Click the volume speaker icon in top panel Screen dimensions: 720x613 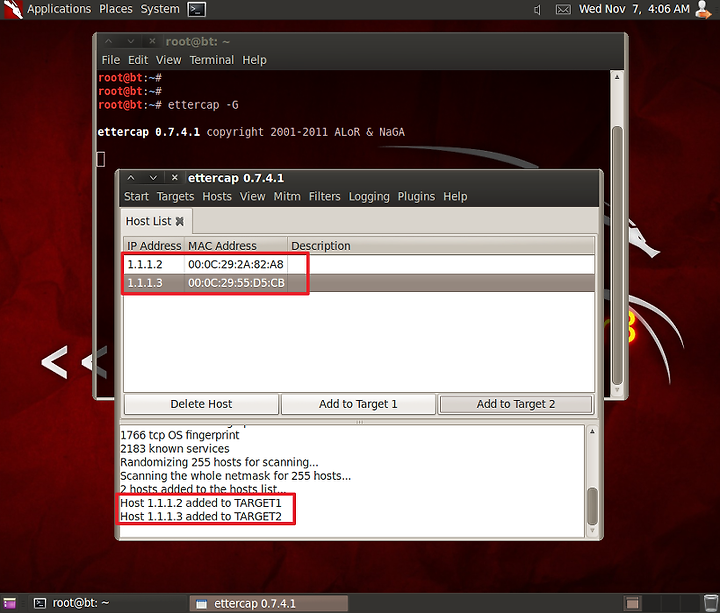537,10
